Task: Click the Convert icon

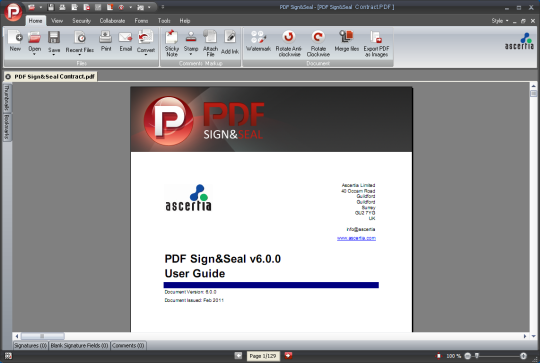Action: coord(145,37)
